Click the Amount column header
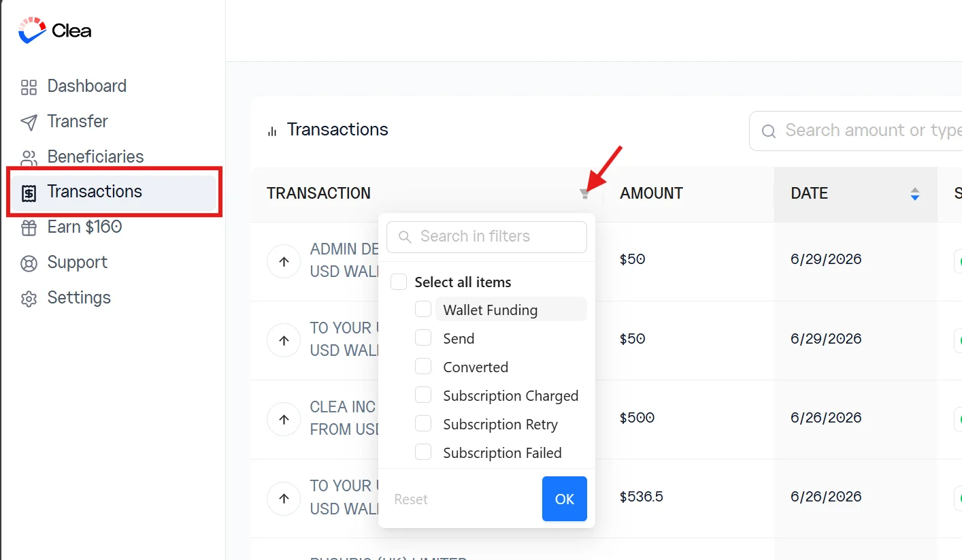The image size is (962, 560). tap(651, 193)
